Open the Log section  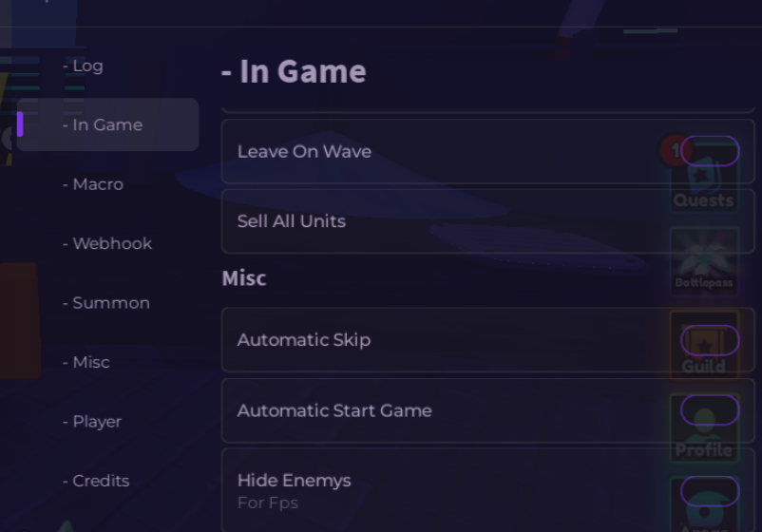[83, 66]
